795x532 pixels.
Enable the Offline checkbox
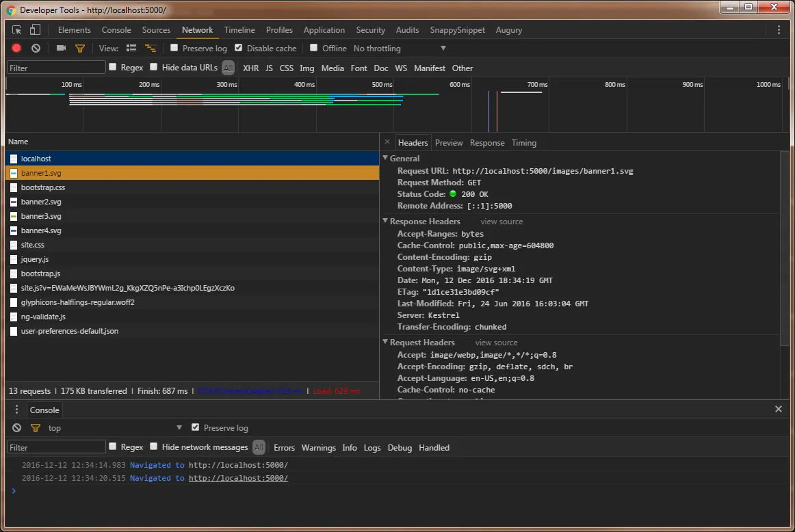pos(314,48)
